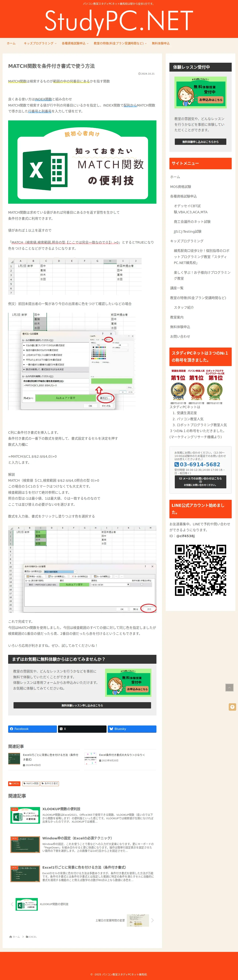This screenshot has width=238, height=980.
Task: Share the article on Facebook
Action: (32, 729)
